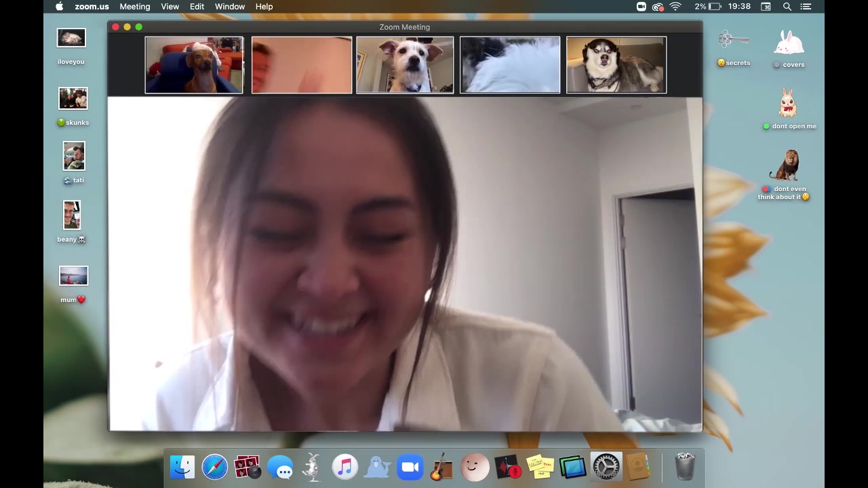
Task: Launch Safari from the dock
Action: point(215,467)
